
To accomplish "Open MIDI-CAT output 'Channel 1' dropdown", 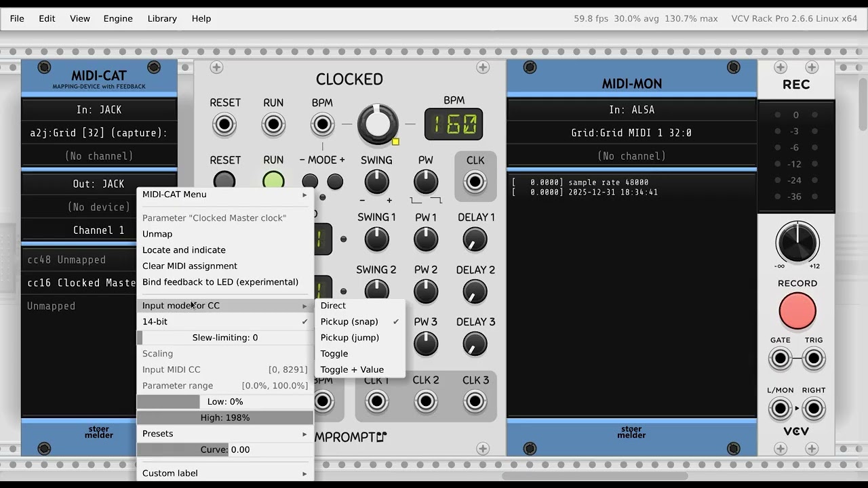I will click(x=100, y=230).
